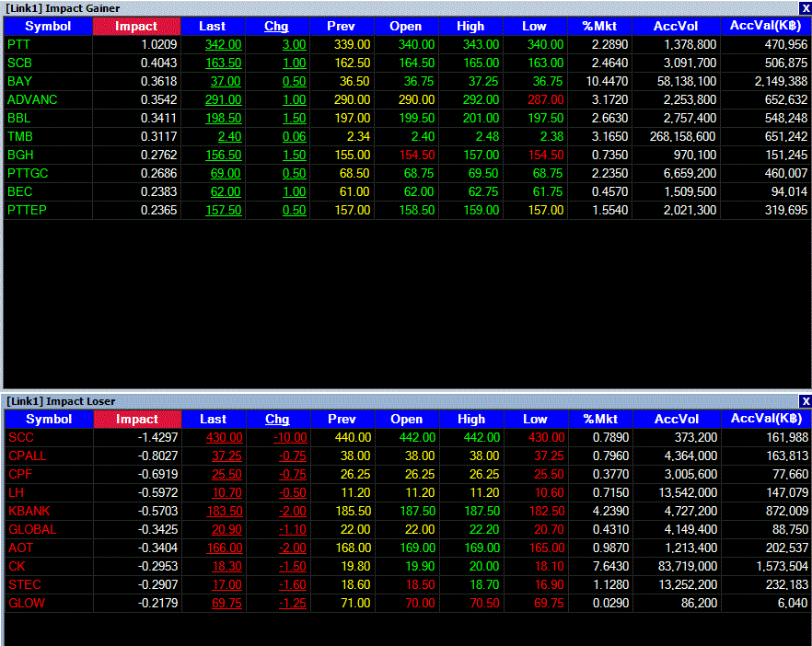Click ADVANC last price 291.00
Image resolution: width=812 pixels, height=646 pixels.
(223, 100)
